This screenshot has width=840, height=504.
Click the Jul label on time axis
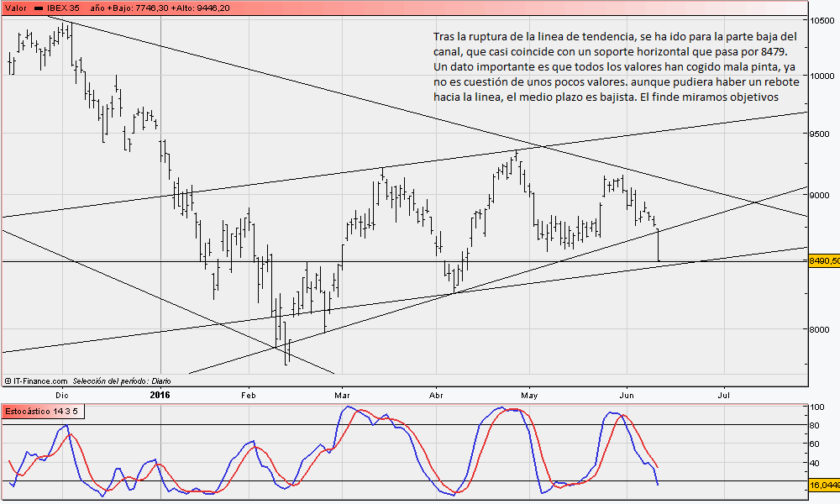[x=723, y=393]
